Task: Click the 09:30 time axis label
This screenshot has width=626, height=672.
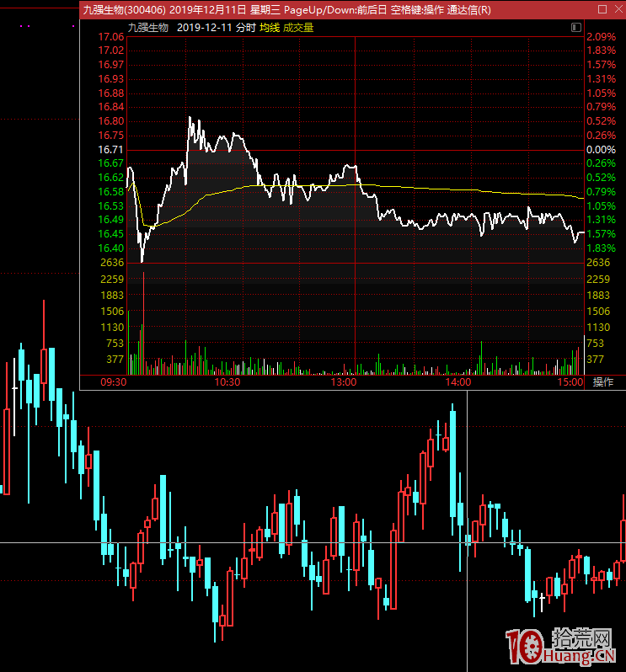Action: point(113,381)
